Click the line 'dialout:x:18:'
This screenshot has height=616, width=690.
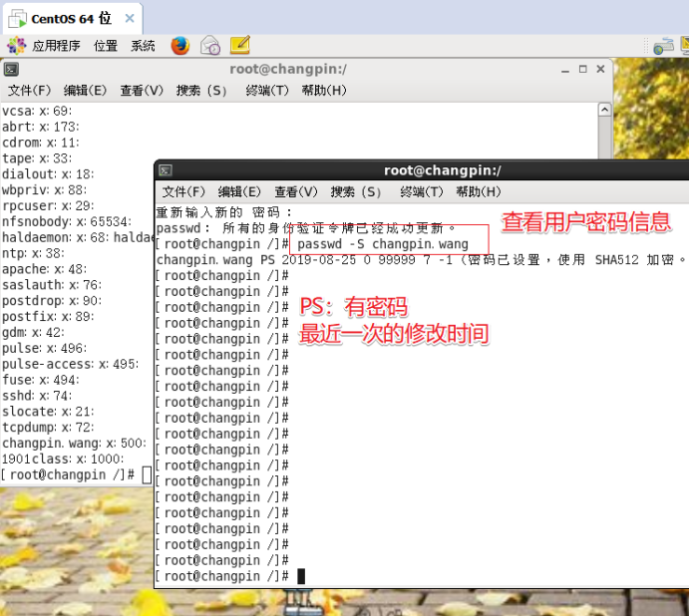click(x=48, y=173)
